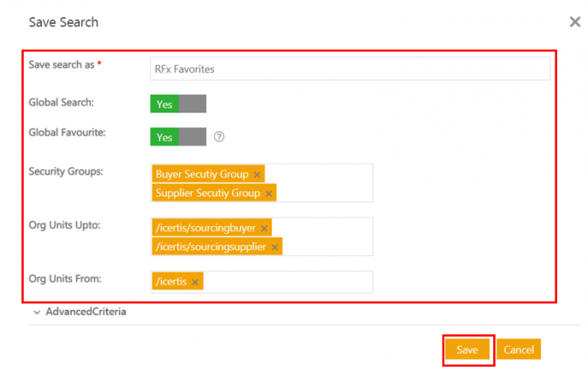Click the chevron beside AdvancedCriteria
The width and height of the screenshot is (588, 376).
[37, 312]
